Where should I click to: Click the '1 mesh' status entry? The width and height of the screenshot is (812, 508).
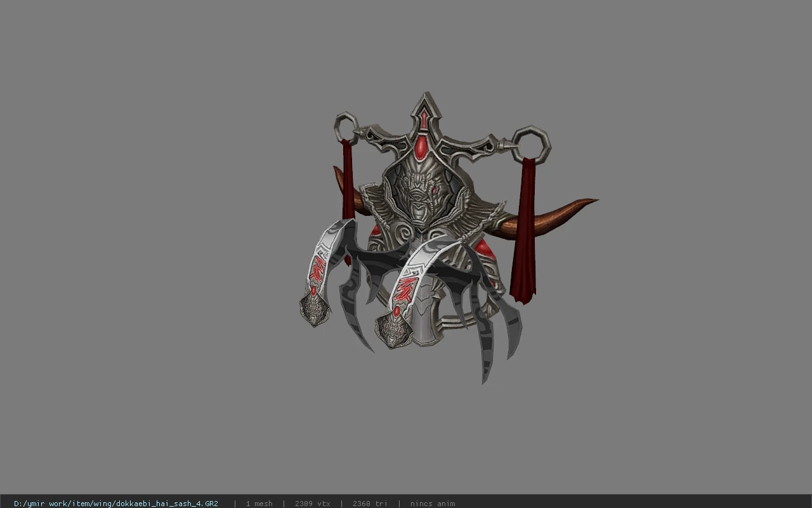[259, 504]
